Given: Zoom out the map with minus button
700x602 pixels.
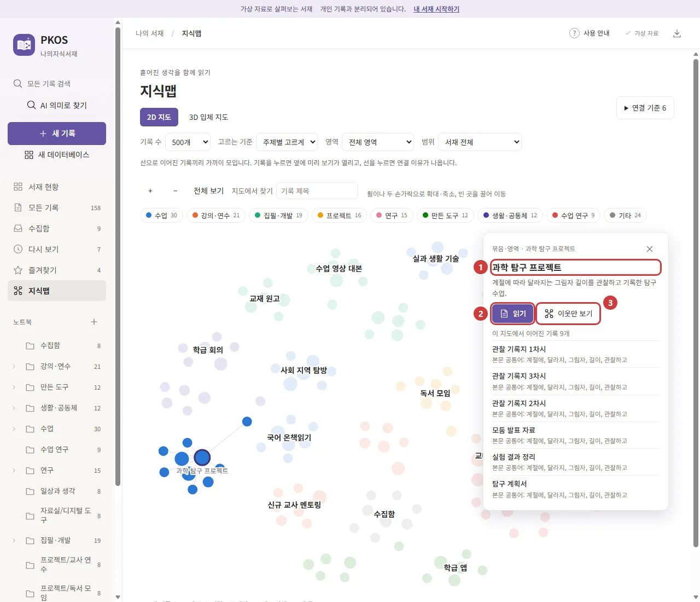Looking at the screenshot, I should (x=176, y=191).
